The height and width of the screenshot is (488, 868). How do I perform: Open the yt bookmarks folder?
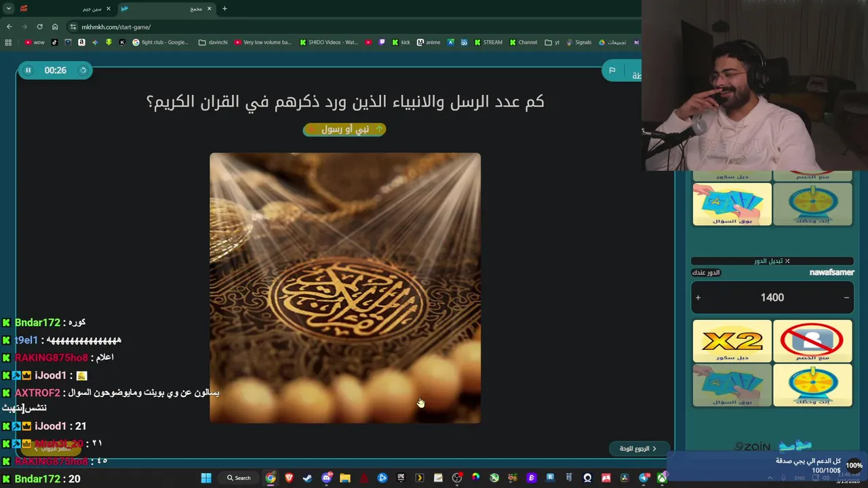(552, 42)
